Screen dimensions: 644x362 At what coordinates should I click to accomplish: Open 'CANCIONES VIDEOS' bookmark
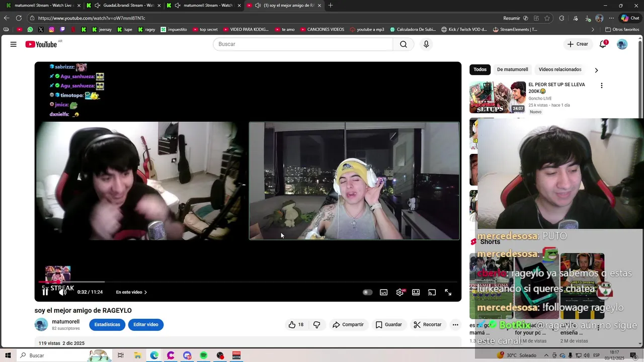coord(322,30)
